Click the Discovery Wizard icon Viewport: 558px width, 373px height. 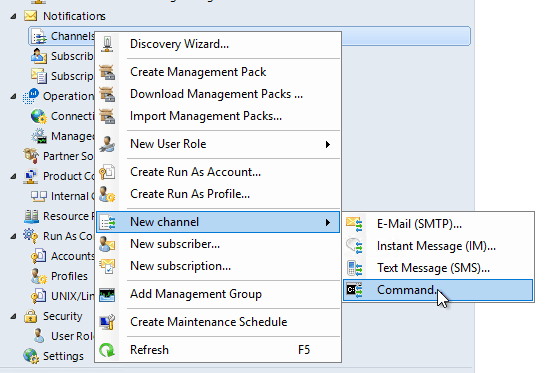107,44
